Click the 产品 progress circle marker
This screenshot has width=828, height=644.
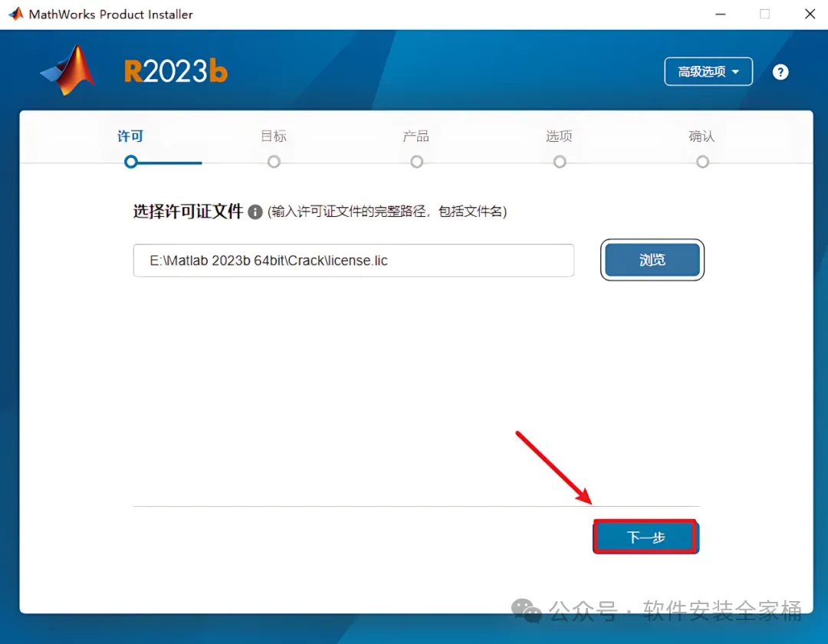tap(416, 162)
